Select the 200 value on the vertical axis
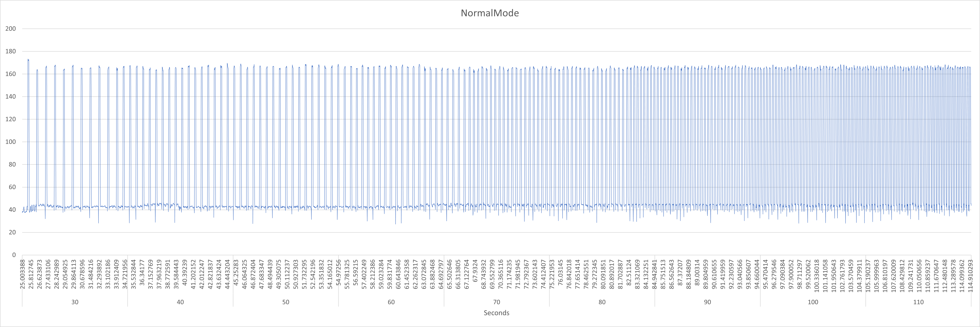Viewport: 980px width, 327px height. pos(11,29)
